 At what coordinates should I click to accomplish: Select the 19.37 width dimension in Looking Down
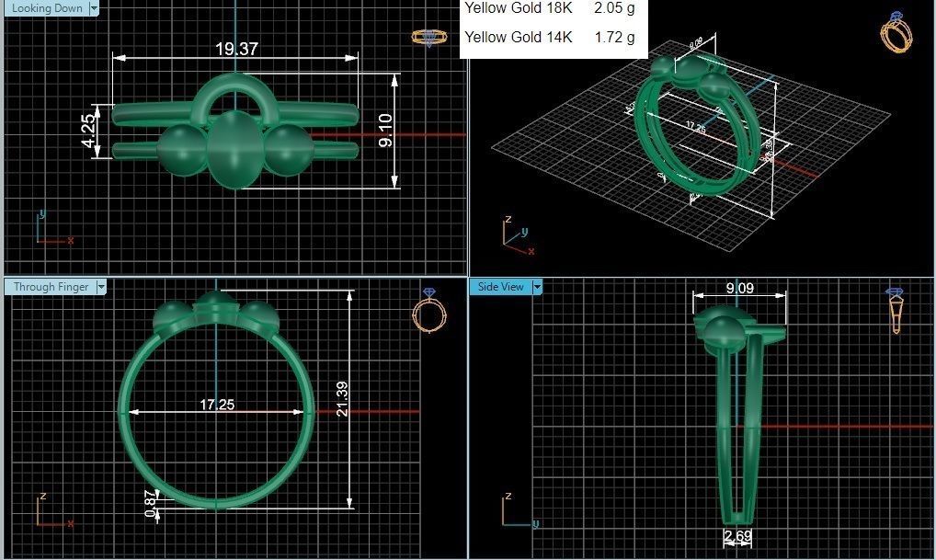point(236,49)
